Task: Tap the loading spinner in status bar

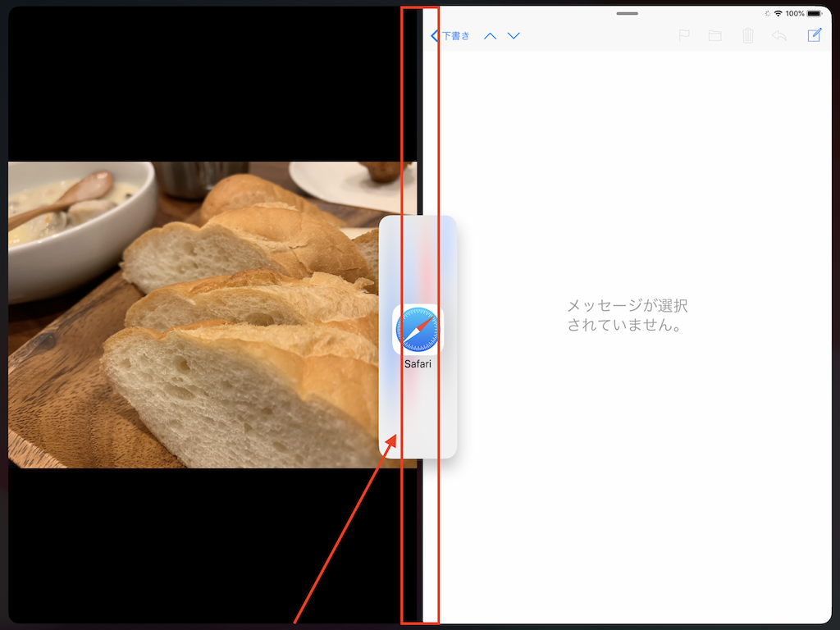Action: tap(766, 14)
